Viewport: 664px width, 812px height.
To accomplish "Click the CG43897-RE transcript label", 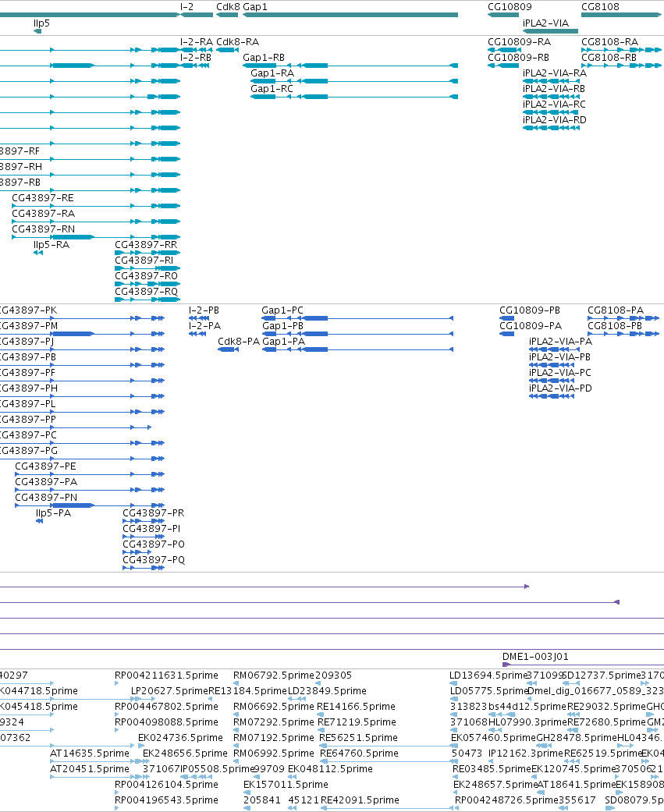I will [43, 198].
